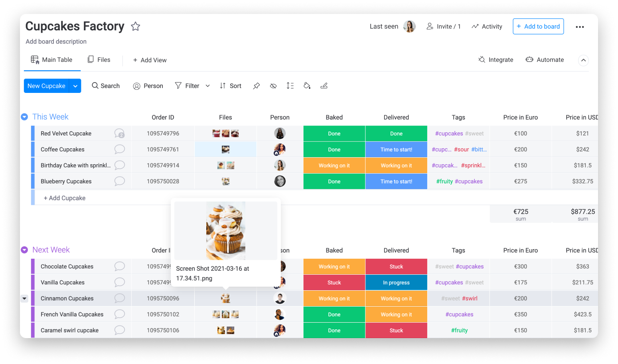Click the #fruity tag on Blueberry Cupcakes
Screen dimensions: 618x364
[444, 181]
